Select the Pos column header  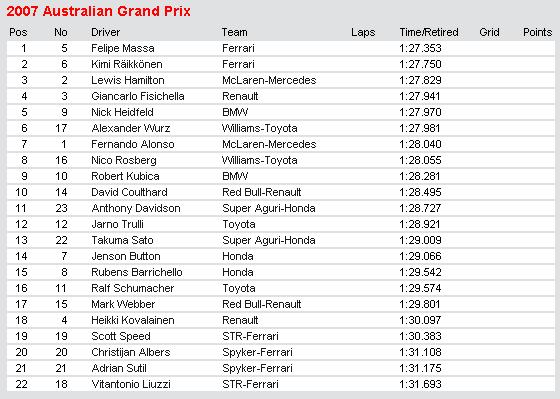[x=18, y=32]
